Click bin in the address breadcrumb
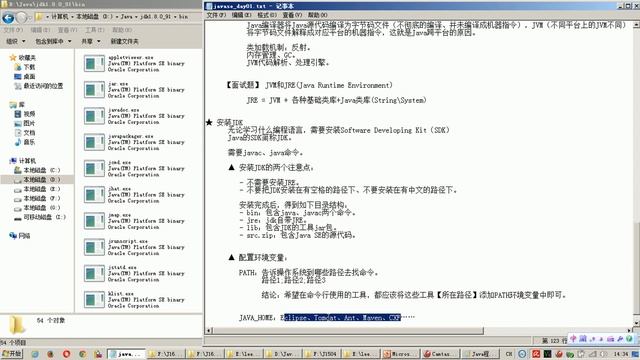 click(183, 17)
